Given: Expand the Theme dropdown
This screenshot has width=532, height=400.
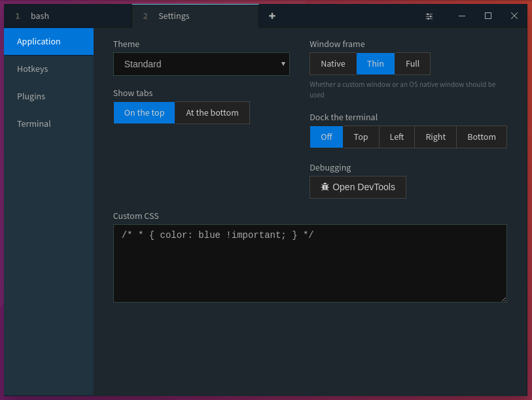Looking at the screenshot, I should click(202, 64).
